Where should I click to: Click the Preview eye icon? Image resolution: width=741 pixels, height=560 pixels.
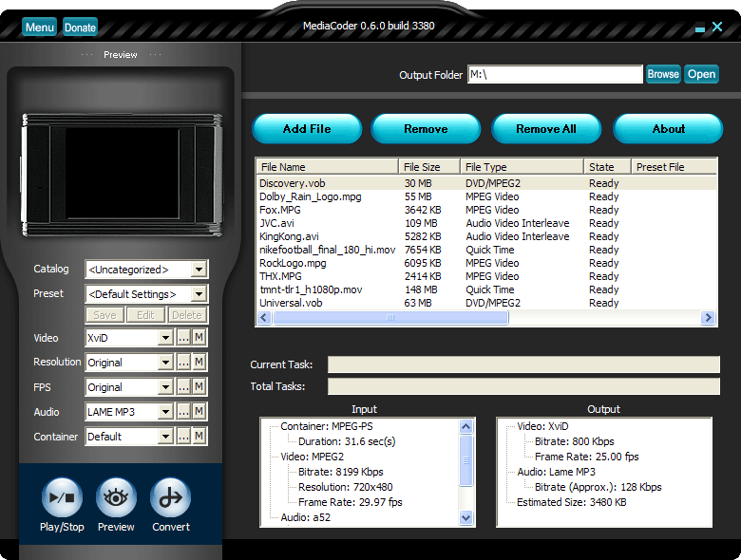coord(116,498)
